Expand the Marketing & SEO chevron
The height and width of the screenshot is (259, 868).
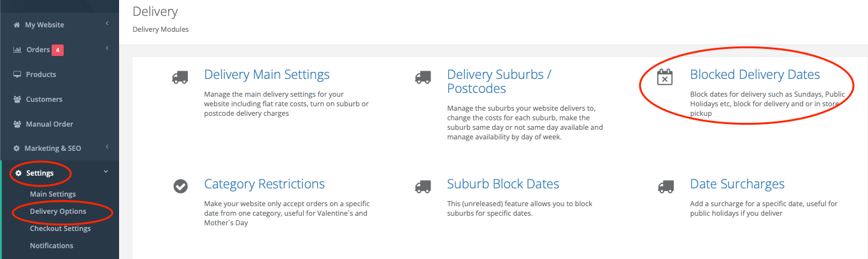click(107, 147)
